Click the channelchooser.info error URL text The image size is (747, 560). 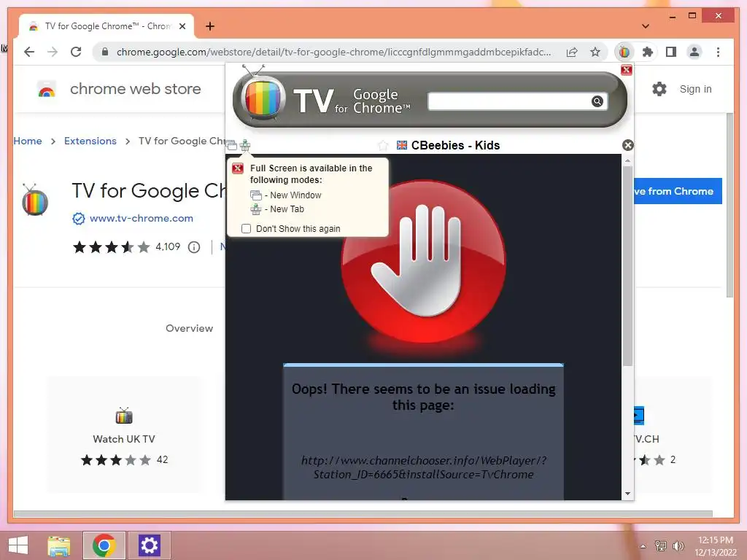(424, 467)
